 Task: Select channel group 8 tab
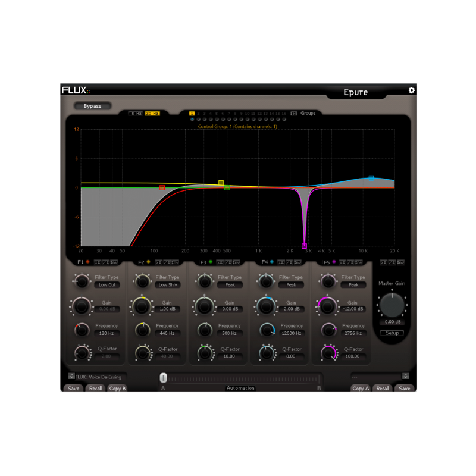(x=235, y=114)
